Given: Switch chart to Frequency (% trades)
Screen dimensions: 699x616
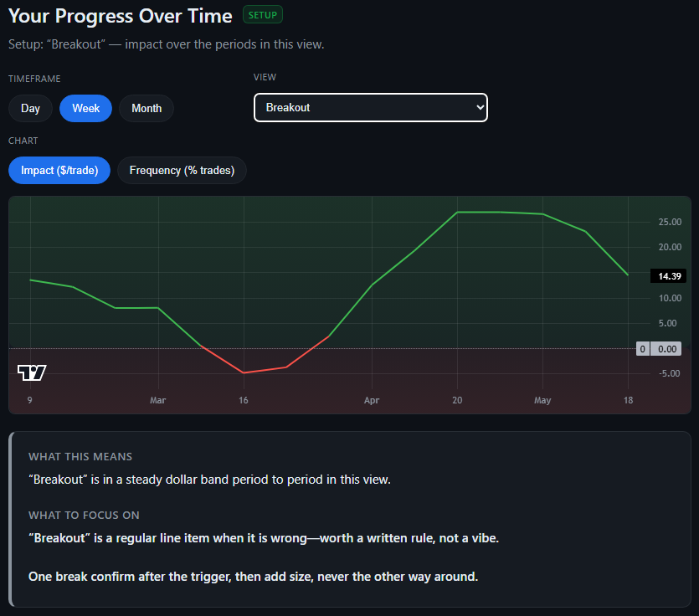Looking at the screenshot, I should pyautogui.click(x=182, y=170).
